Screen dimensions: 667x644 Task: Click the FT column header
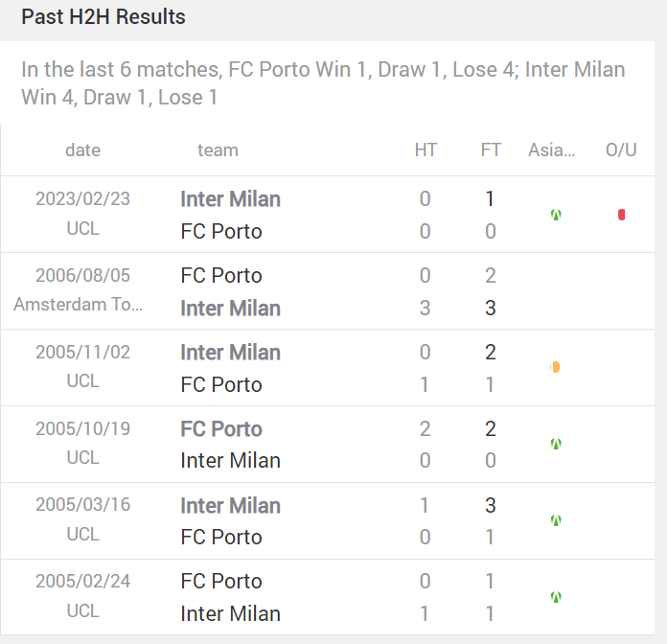[491, 150]
